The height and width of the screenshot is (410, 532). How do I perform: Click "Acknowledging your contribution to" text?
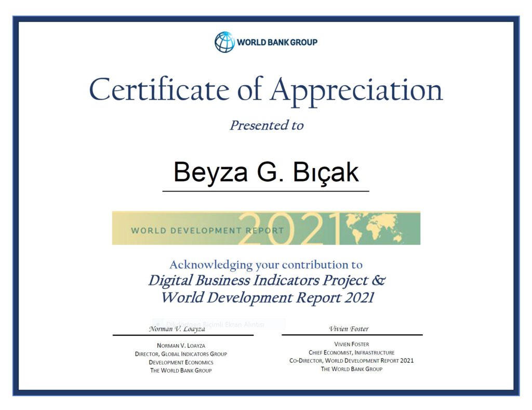pos(266,265)
